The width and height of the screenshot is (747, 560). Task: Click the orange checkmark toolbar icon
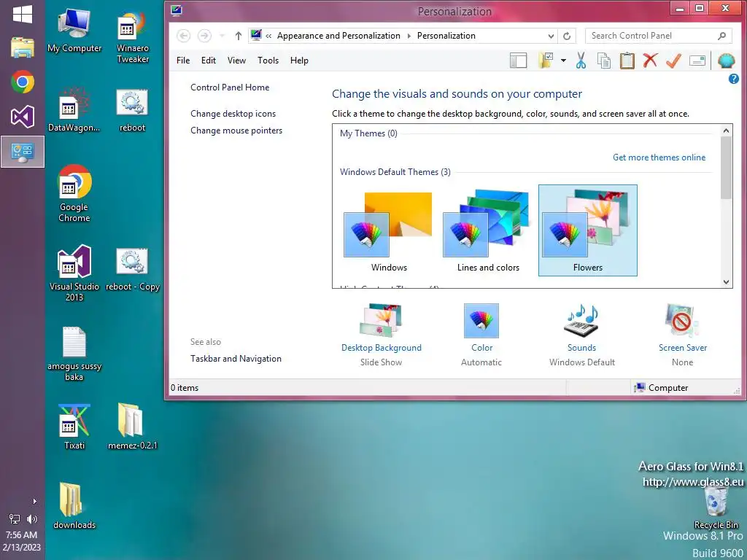[x=673, y=61]
